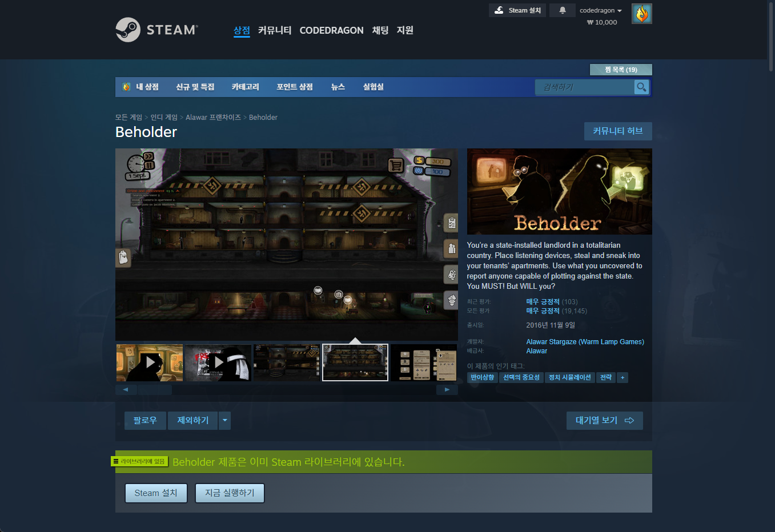Open the CODEDRAGON profile menu
Image resolution: width=775 pixels, height=532 pixels.
pyautogui.click(x=331, y=30)
